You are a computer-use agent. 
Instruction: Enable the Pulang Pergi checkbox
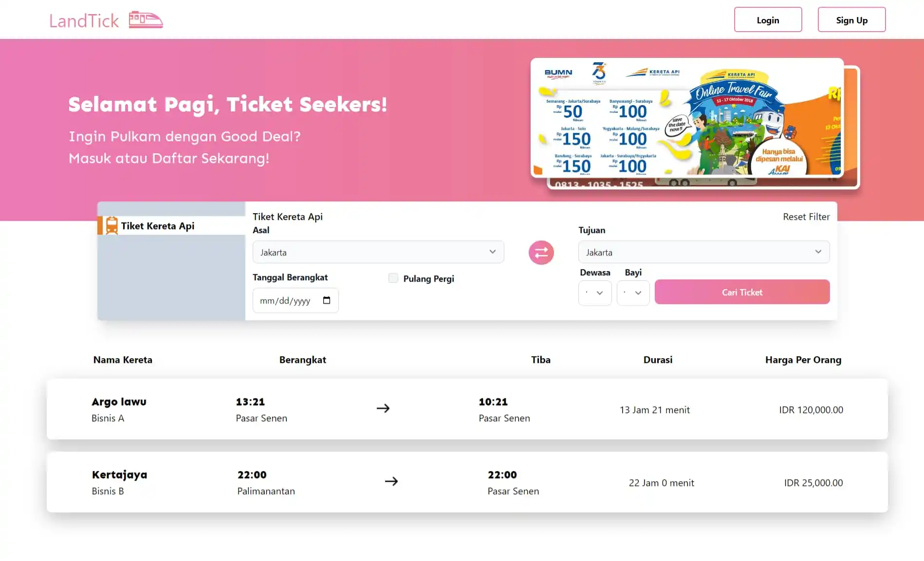393,278
